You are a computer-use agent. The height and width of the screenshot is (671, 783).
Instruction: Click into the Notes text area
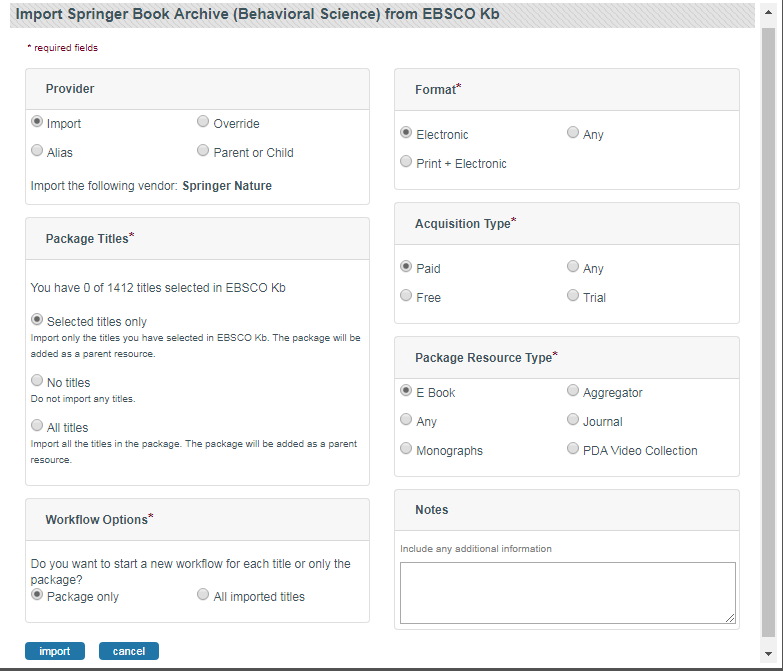click(568, 593)
